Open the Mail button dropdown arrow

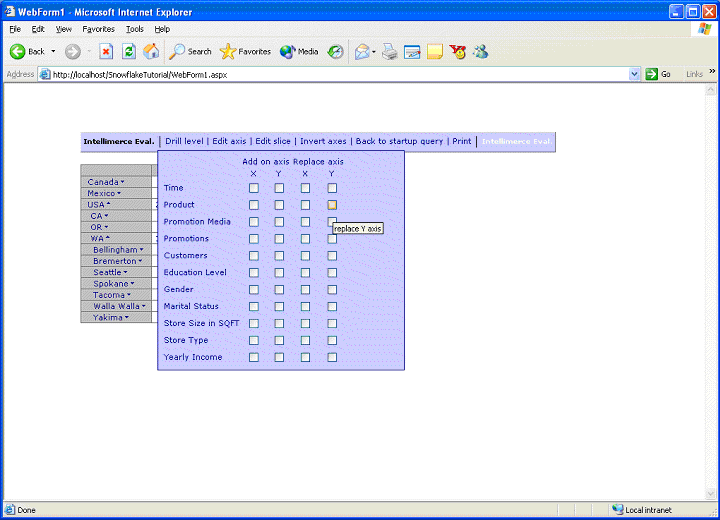pos(374,51)
